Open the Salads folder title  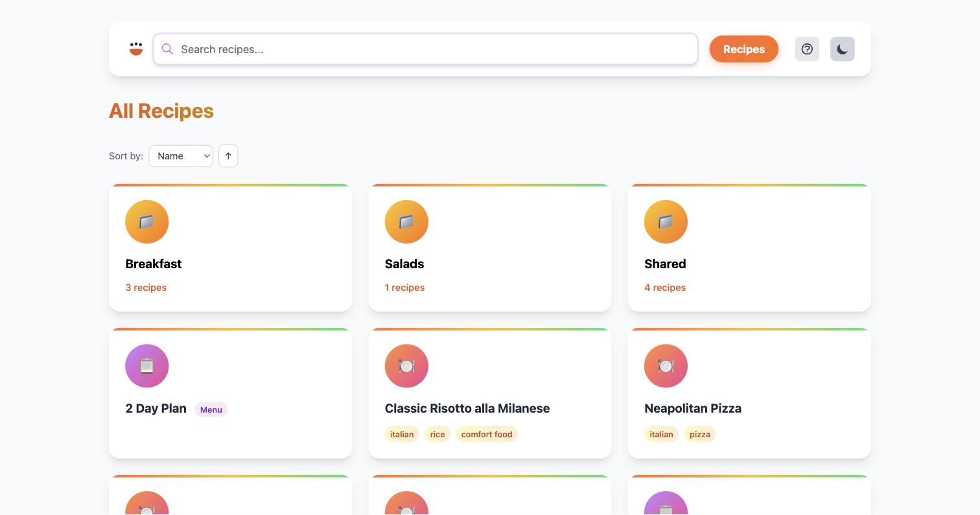404,264
